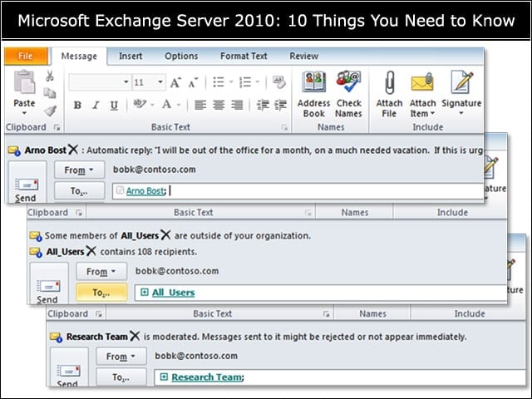Image resolution: width=532 pixels, height=399 pixels.
Task: Click info envelope icon beside Research Team
Action: click(x=57, y=337)
